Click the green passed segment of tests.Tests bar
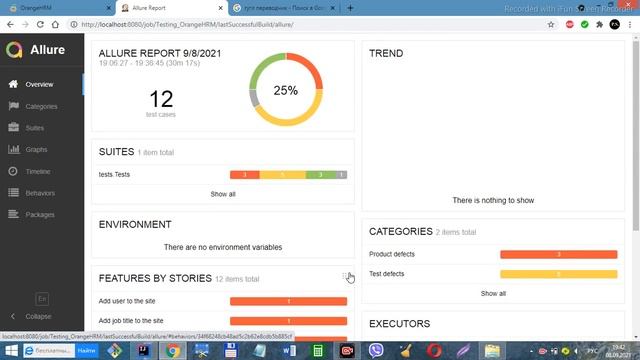Viewport: 640px width, 360px height. (321, 175)
